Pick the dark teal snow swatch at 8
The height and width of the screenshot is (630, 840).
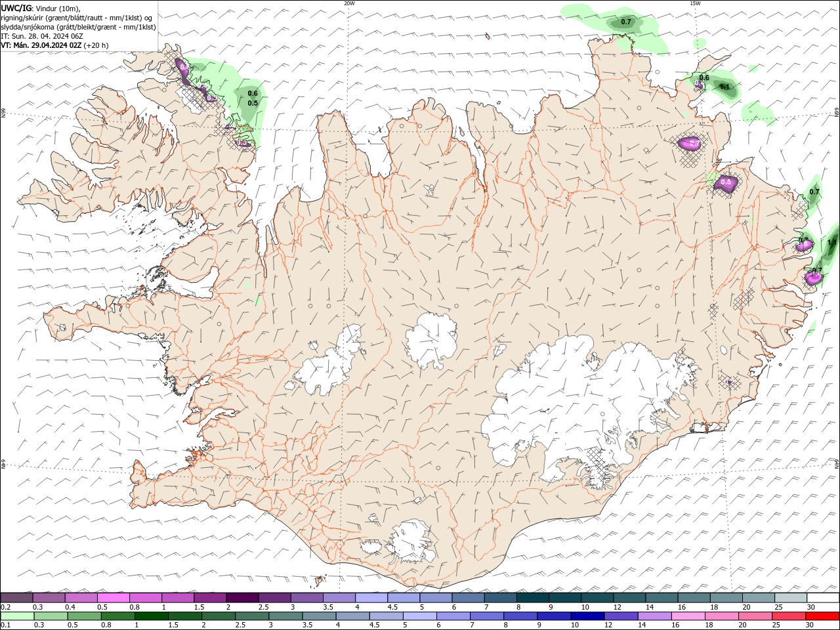tap(532, 598)
